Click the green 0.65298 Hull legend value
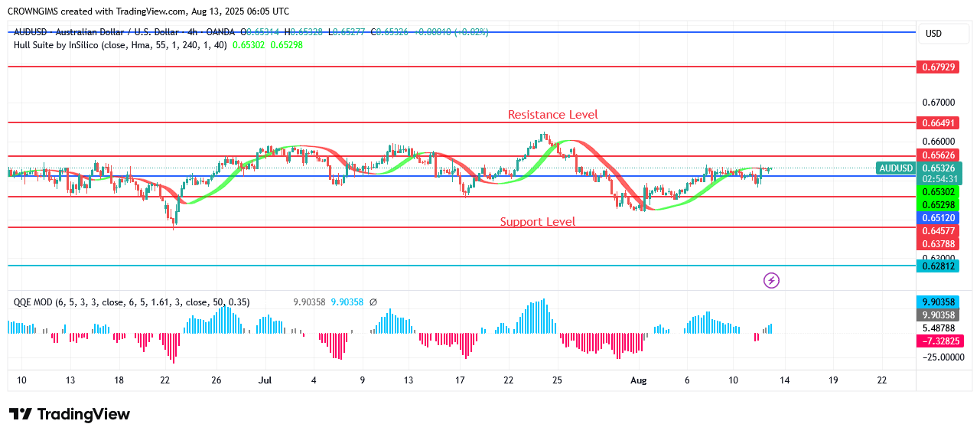Screen dimensions: 980x437 click(286, 45)
